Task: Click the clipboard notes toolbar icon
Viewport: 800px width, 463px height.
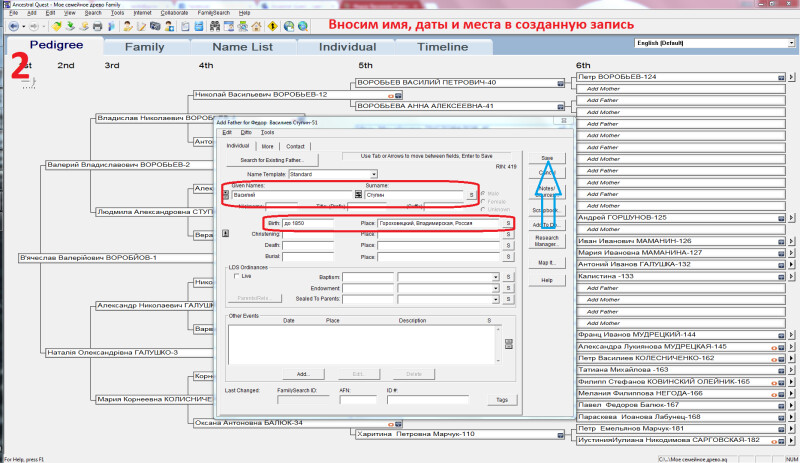Action: tap(185, 27)
